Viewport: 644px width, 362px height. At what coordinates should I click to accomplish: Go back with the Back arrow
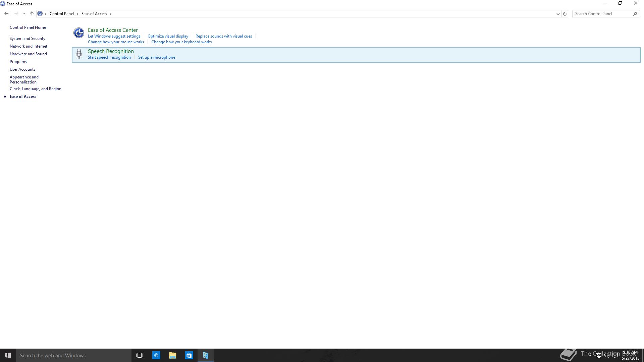pyautogui.click(x=6, y=14)
